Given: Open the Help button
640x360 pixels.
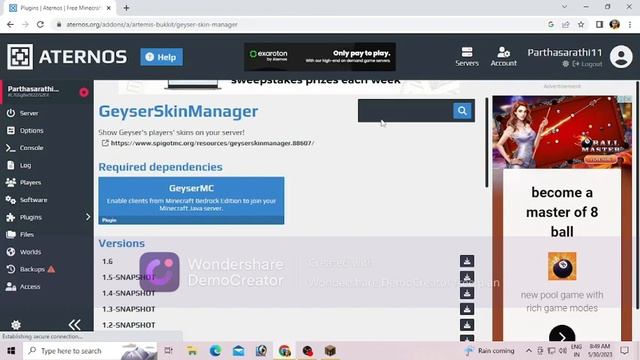Looking at the screenshot, I should (162, 57).
